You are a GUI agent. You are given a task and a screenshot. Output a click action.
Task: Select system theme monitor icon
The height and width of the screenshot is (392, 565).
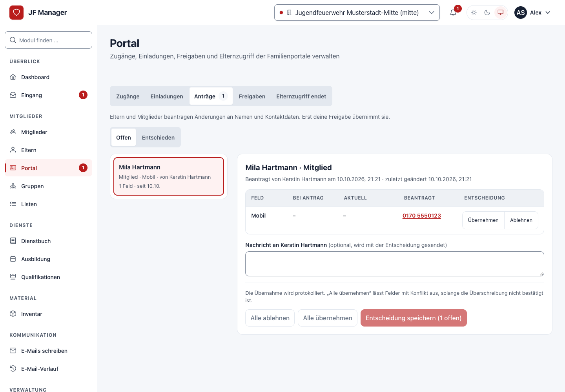pos(501,13)
